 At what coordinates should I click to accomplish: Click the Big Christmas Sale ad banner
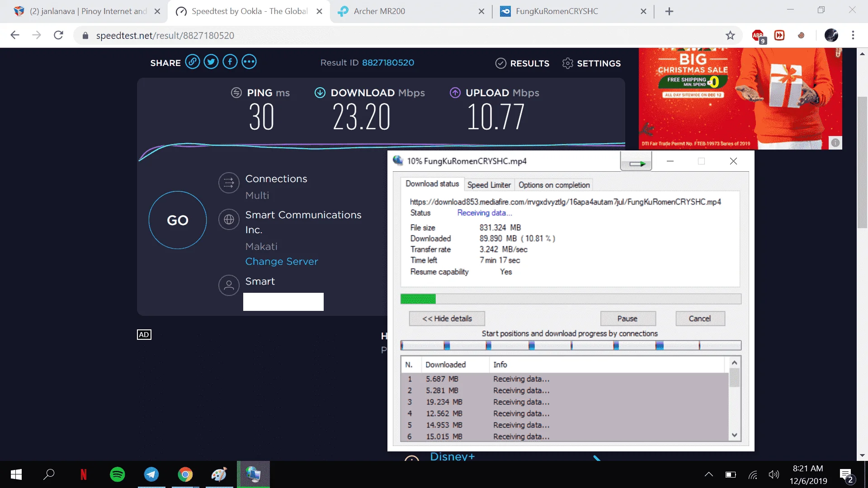(x=740, y=99)
